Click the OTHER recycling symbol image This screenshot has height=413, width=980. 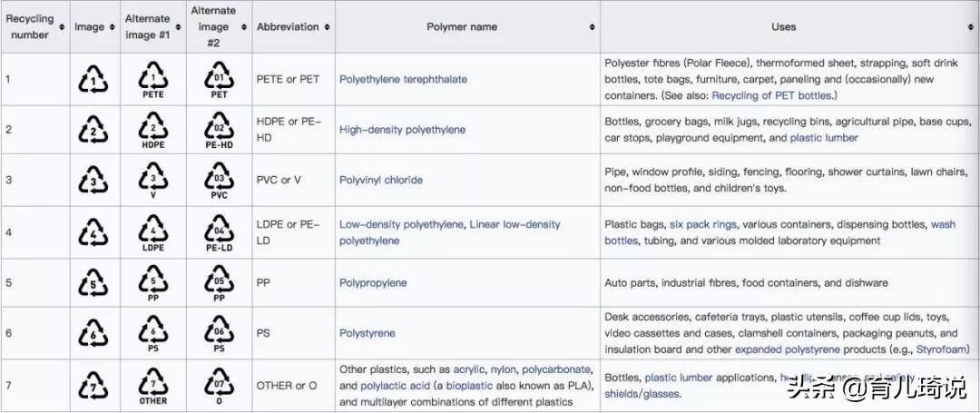[153, 385]
